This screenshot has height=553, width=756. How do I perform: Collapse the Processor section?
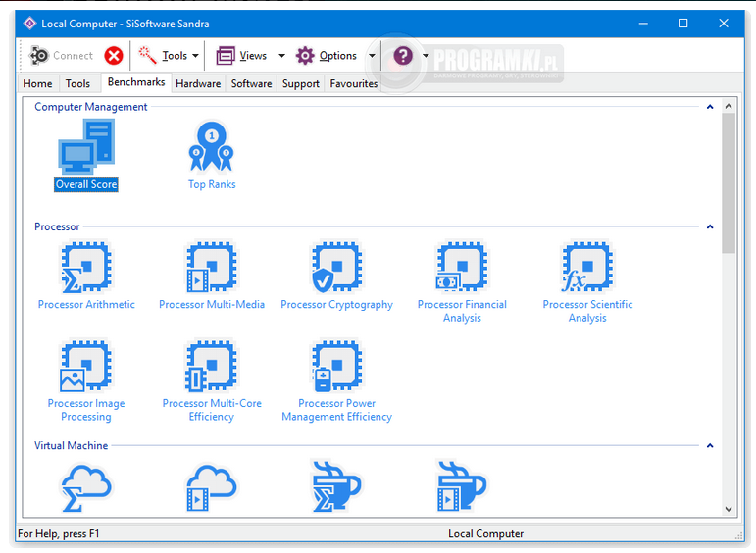710,226
